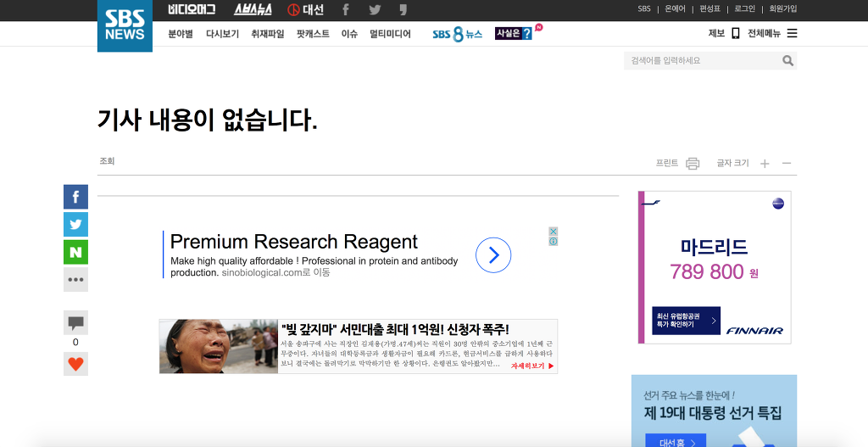Click the 서민대출 최대 1억원 ad headline
This screenshot has width=868, height=447.
395,330
